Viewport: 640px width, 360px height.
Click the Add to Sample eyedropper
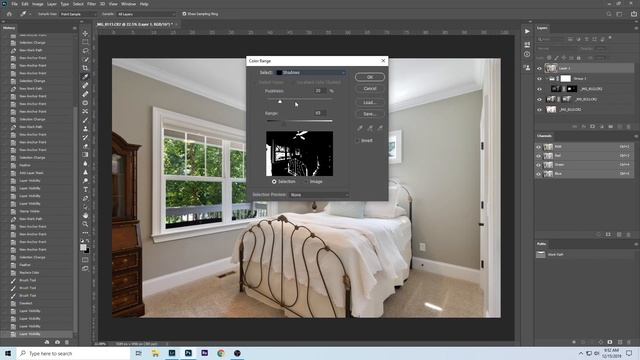[370, 128]
